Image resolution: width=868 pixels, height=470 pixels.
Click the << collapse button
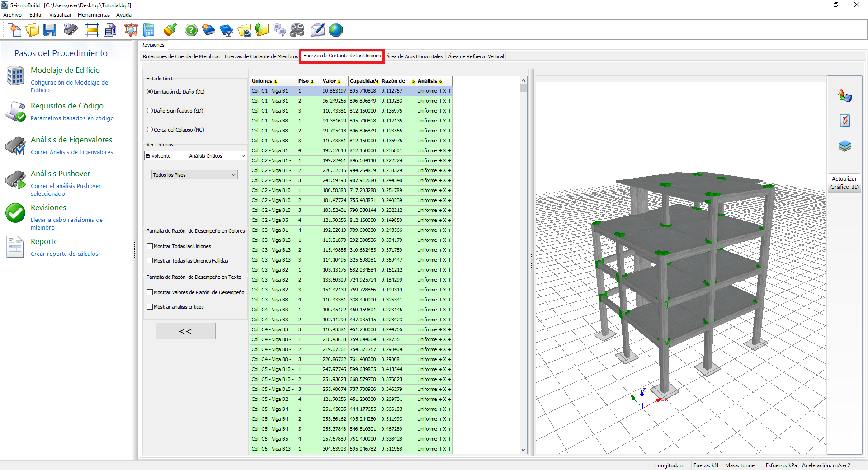click(185, 331)
